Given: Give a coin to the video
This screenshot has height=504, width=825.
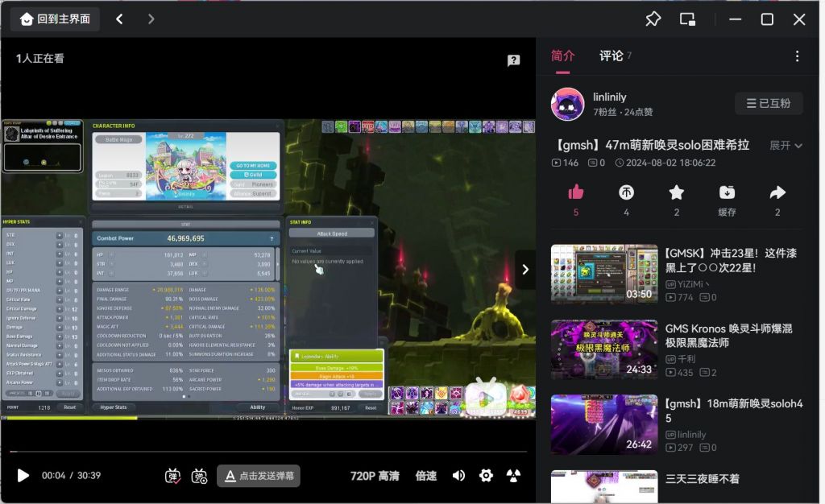Looking at the screenshot, I should coord(626,192).
